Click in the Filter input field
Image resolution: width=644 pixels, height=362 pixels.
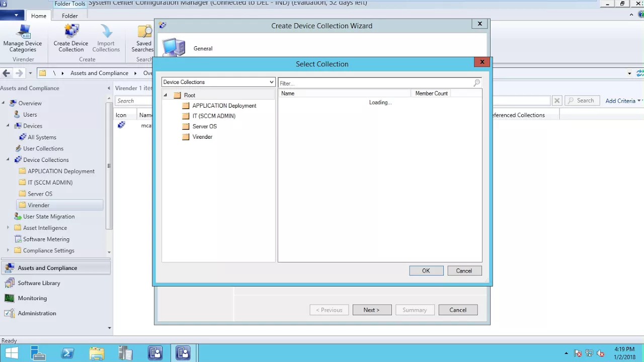375,83
